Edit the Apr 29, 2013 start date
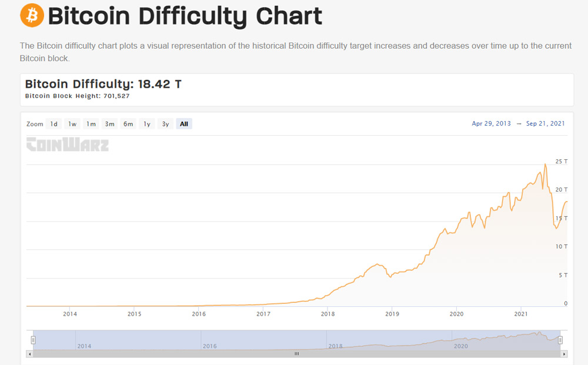This screenshot has width=588, height=365. pyautogui.click(x=492, y=123)
